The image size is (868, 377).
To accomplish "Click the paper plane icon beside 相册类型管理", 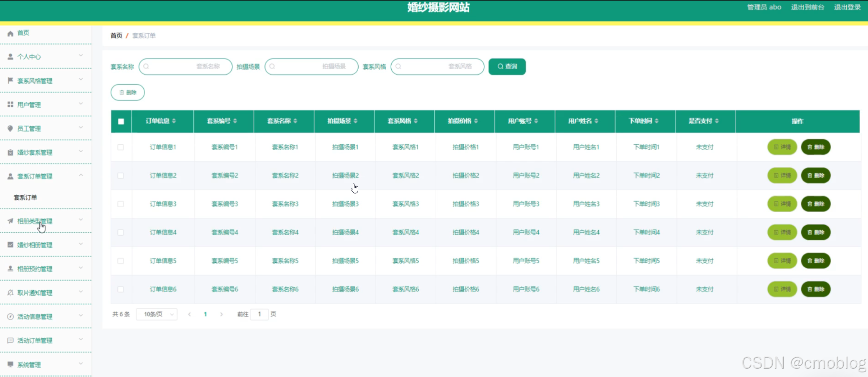I will tap(10, 221).
